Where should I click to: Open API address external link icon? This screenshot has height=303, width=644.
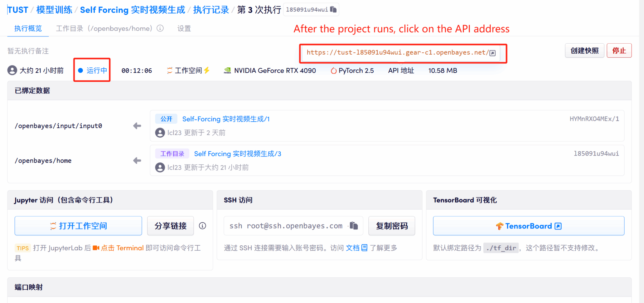(492, 53)
